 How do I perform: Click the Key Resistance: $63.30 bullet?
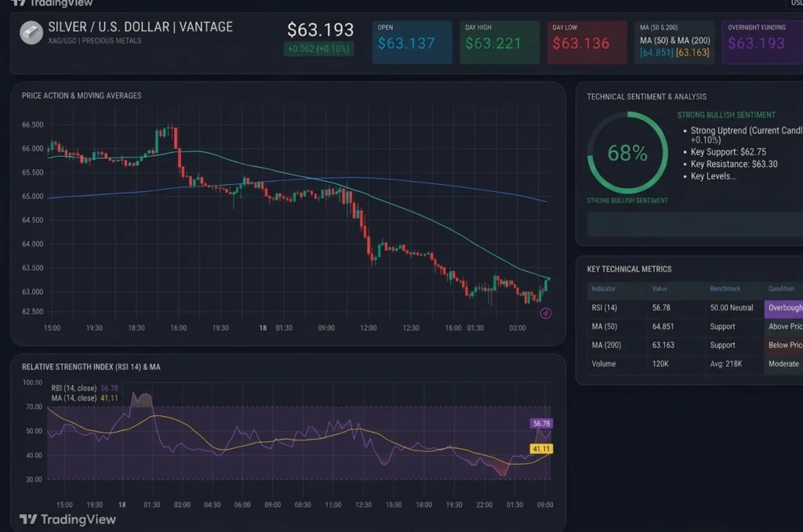[734, 165]
